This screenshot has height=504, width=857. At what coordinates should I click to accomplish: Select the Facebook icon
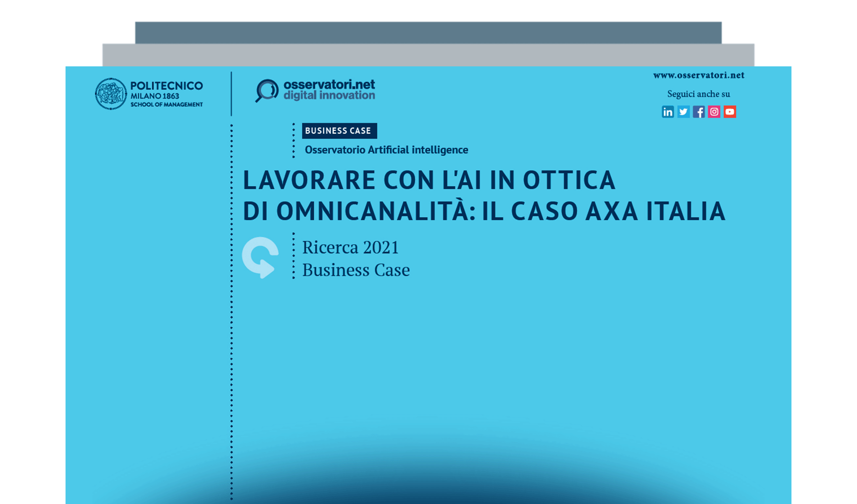(x=699, y=112)
